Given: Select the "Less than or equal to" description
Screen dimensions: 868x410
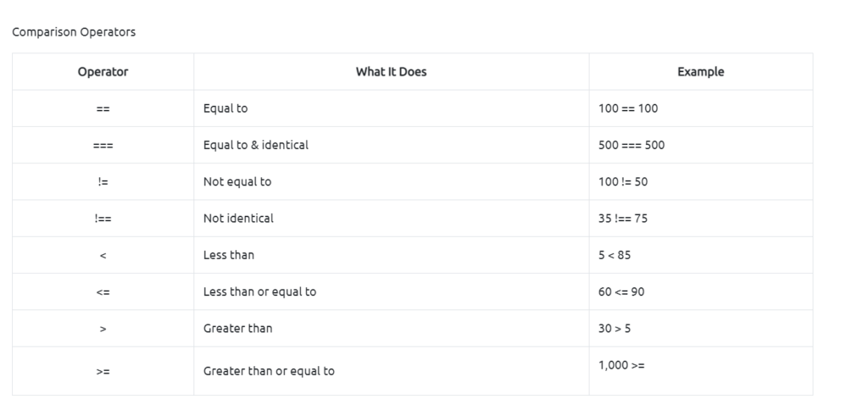Looking at the screenshot, I should pos(259,291).
